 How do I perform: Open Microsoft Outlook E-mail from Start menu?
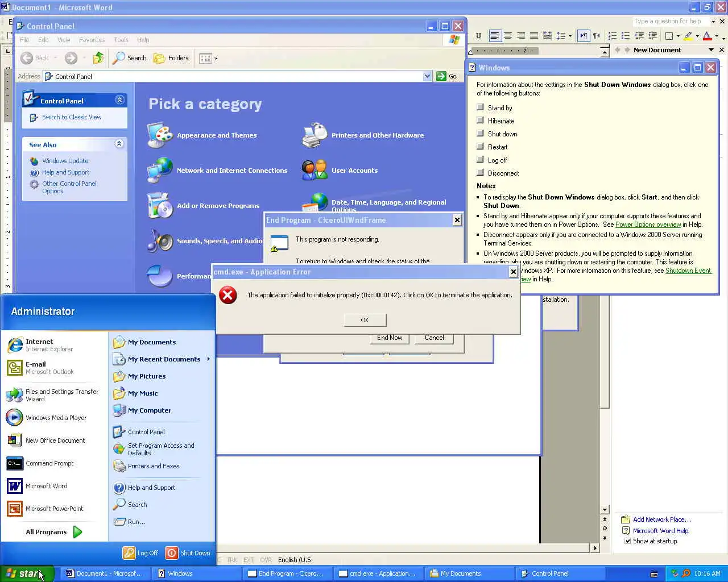coord(40,368)
